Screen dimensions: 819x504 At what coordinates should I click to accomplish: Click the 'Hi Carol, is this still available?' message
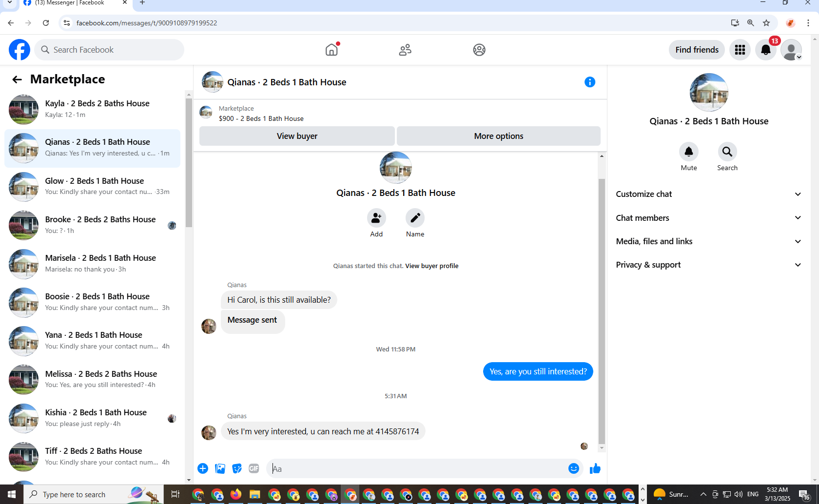click(x=278, y=300)
